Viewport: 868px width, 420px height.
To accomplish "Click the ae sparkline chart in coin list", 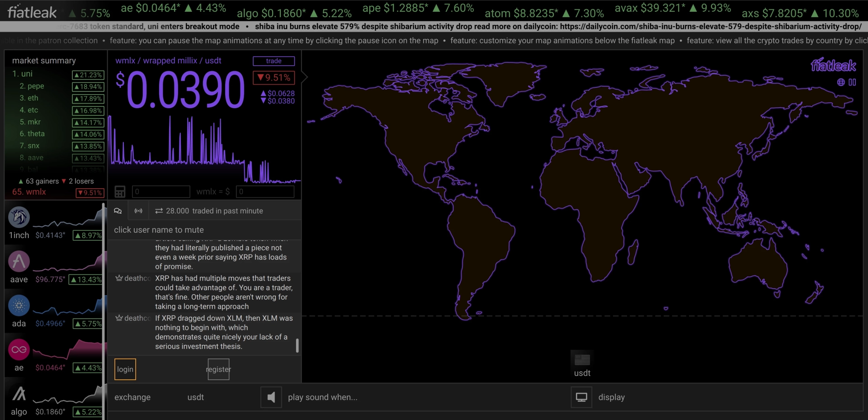I will pyautogui.click(x=68, y=350).
